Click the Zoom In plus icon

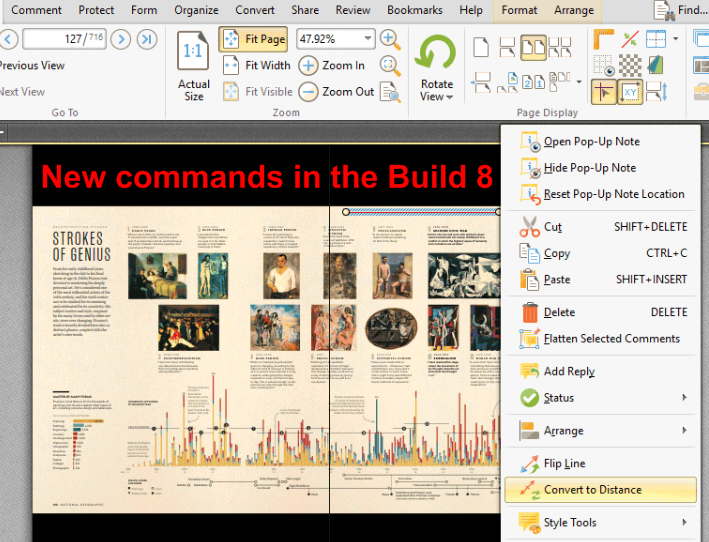[x=308, y=66]
